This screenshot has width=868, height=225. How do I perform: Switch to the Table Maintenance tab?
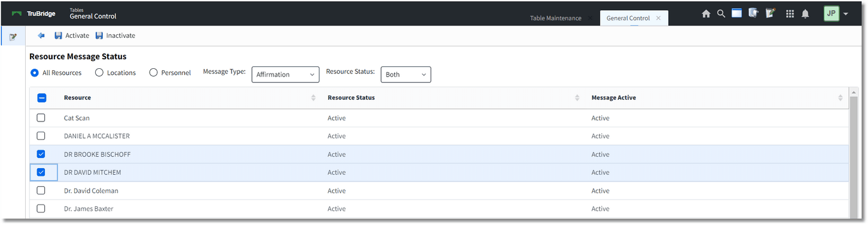click(x=555, y=18)
